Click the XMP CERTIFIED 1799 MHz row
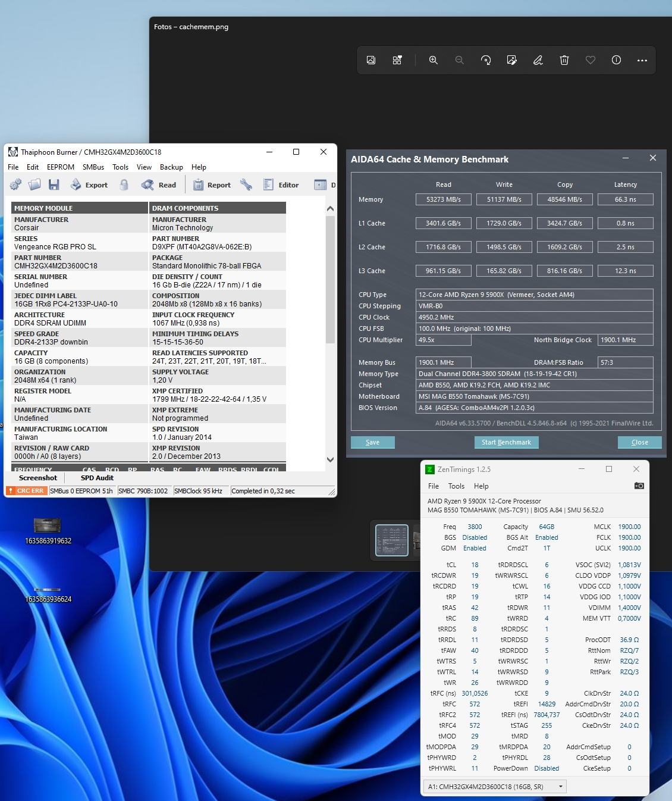672x801 pixels. tap(218, 395)
